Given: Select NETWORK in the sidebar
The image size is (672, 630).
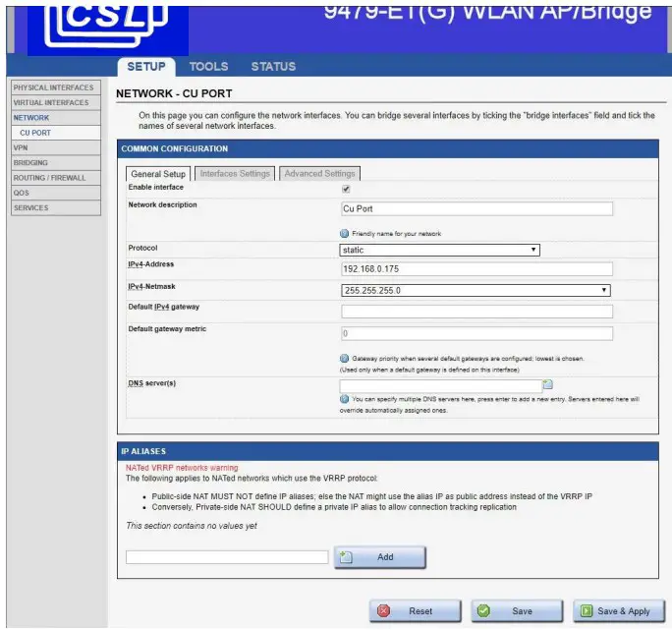Looking at the screenshot, I should point(56,118).
